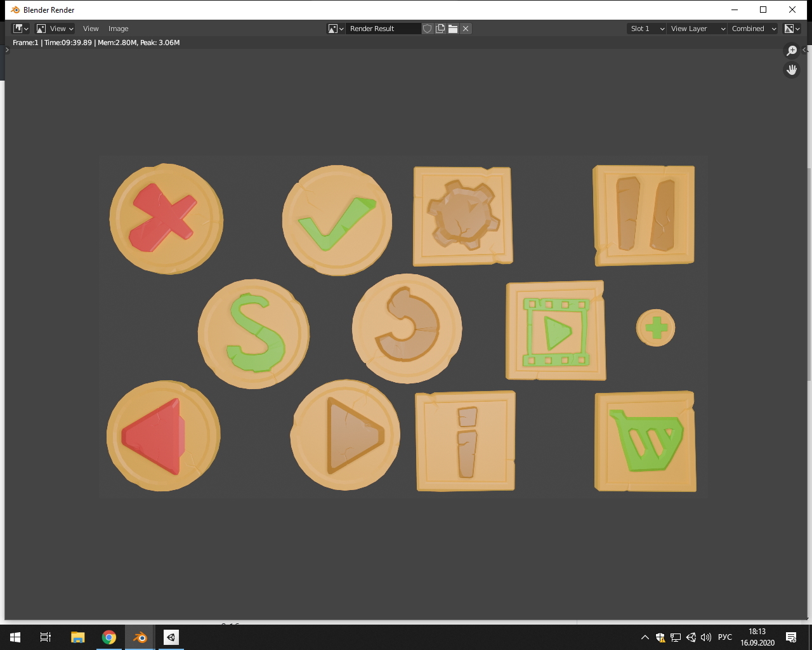Click the red X button in the render

coord(166,219)
